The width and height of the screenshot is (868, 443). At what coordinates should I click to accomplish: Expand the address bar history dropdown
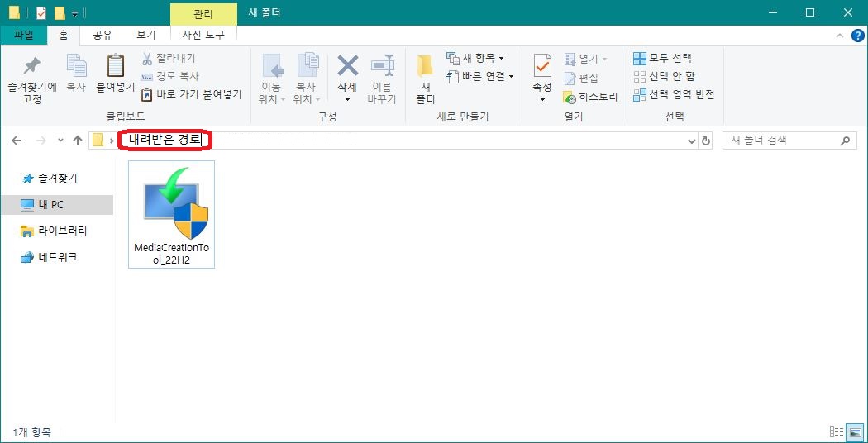tap(692, 141)
